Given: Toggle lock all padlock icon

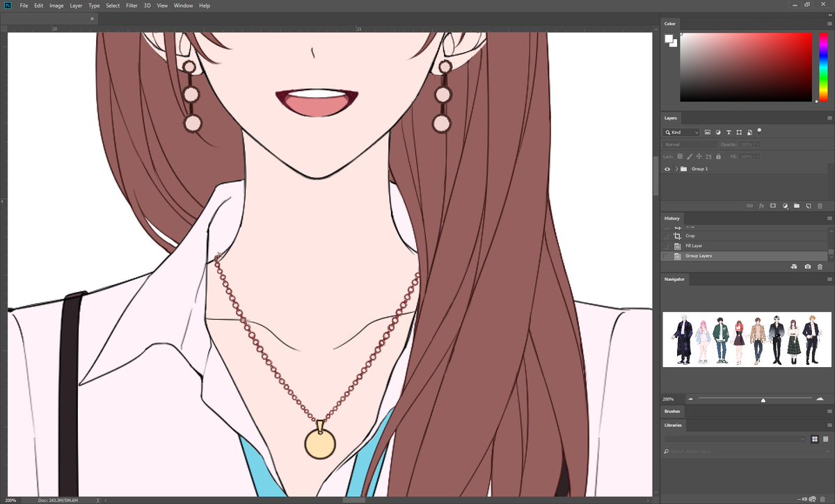Looking at the screenshot, I should pos(717,156).
